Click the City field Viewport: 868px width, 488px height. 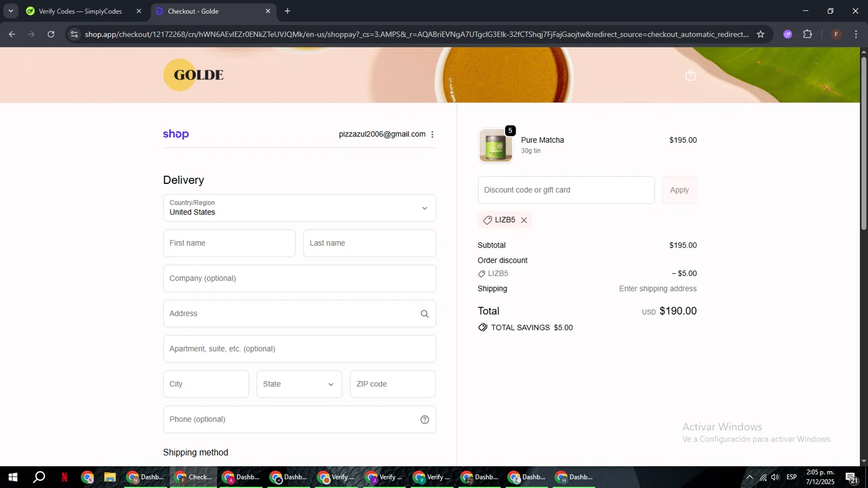point(206,384)
